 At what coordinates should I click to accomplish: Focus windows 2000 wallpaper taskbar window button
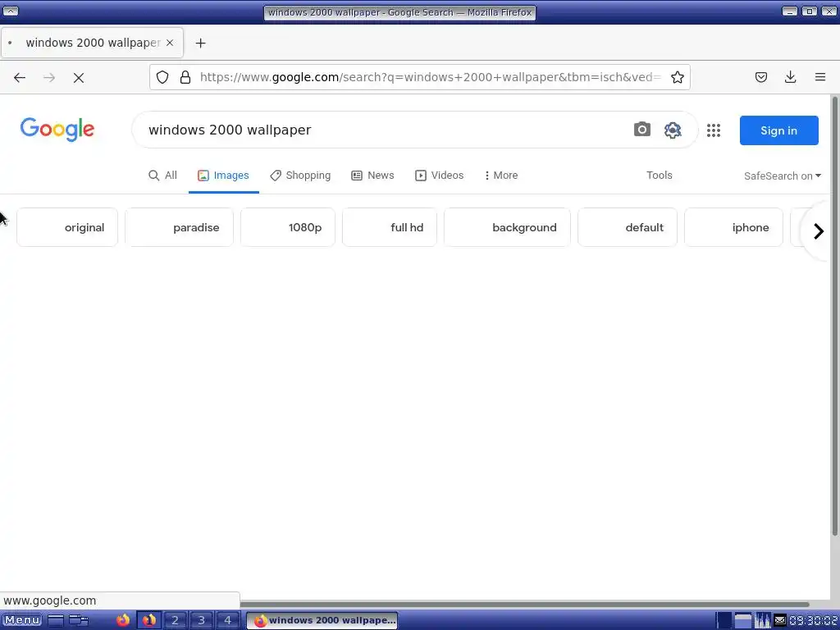pyautogui.click(x=322, y=620)
